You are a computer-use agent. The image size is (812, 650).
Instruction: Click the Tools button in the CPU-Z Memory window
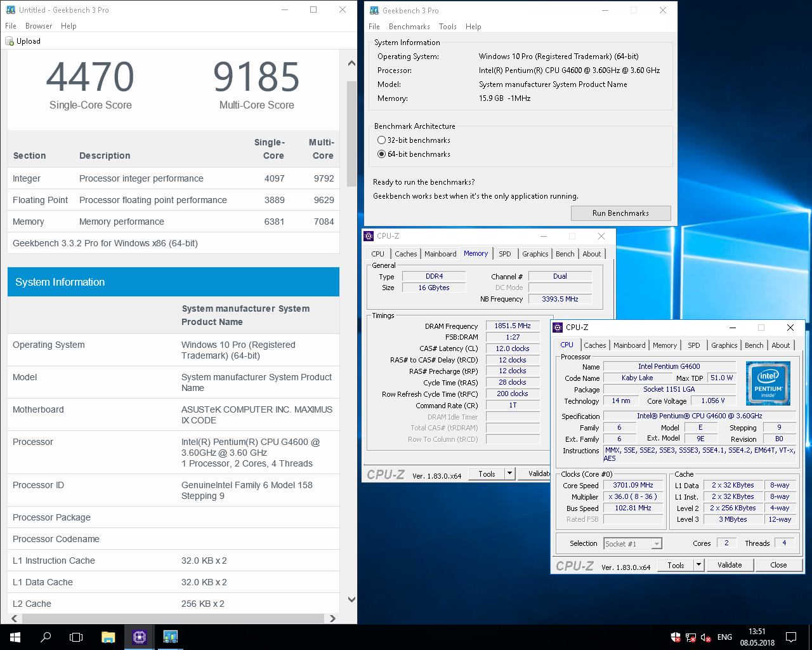487,474
